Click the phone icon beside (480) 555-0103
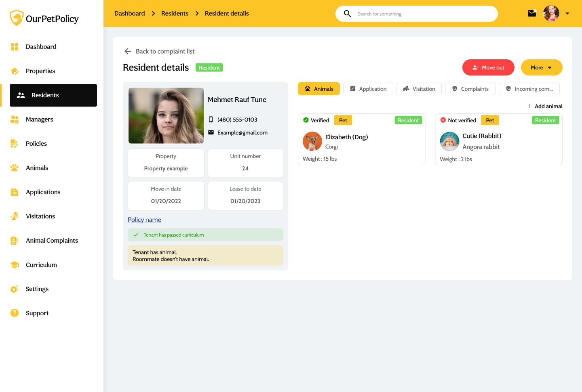The height and width of the screenshot is (392, 582). click(x=211, y=119)
